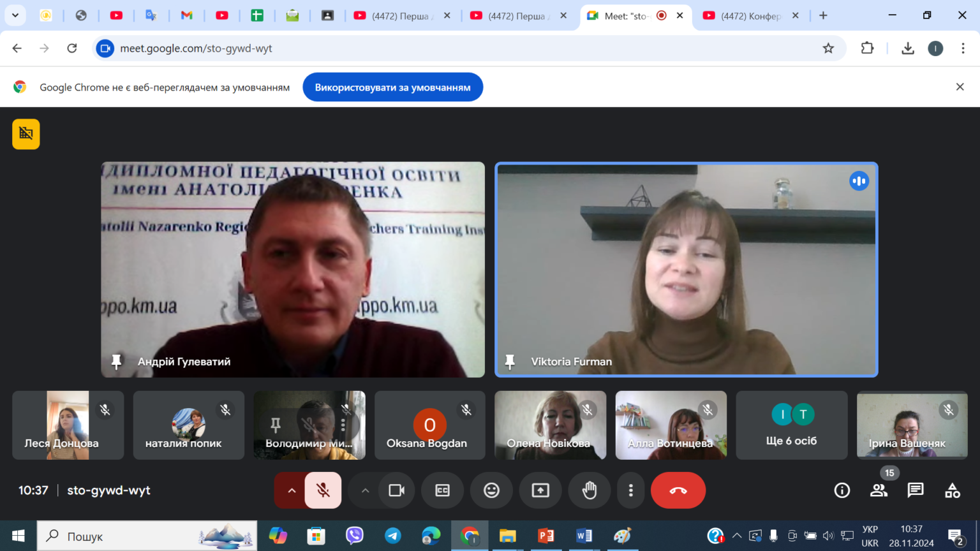Expand video settings arrow beside camera
Image resolution: width=980 pixels, height=551 pixels.
(365, 490)
